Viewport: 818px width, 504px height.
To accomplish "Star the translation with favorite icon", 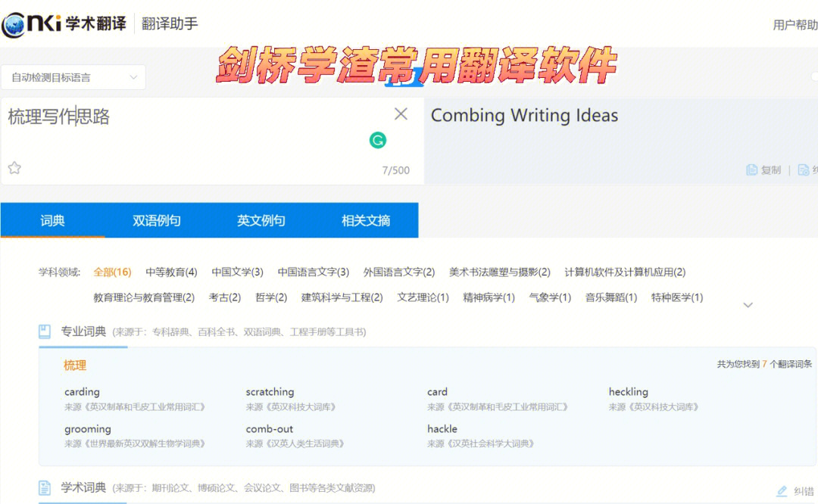I will pos(14,168).
